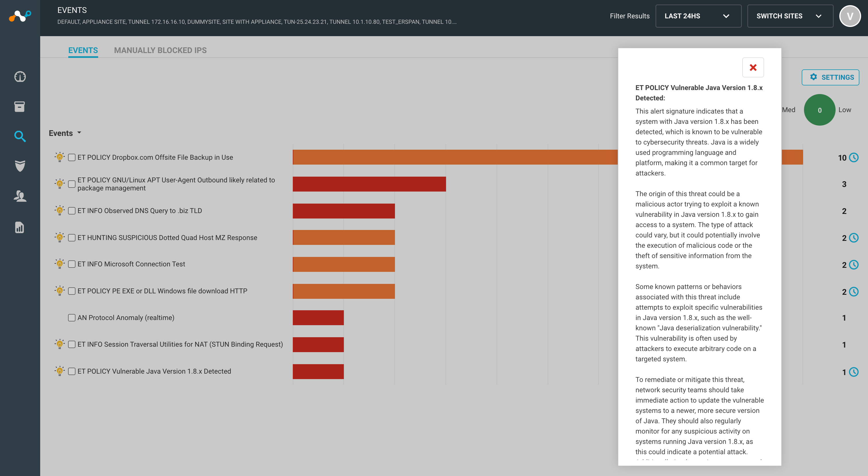
Task: Open the archive box icon in sidebar
Action: [20, 106]
